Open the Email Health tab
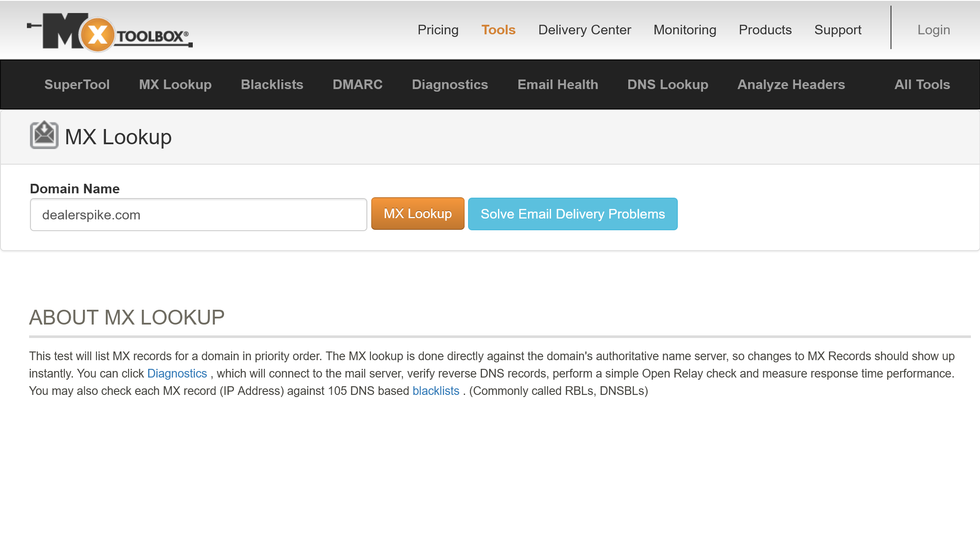This screenshot has height=560, width=980. [558, 84]
